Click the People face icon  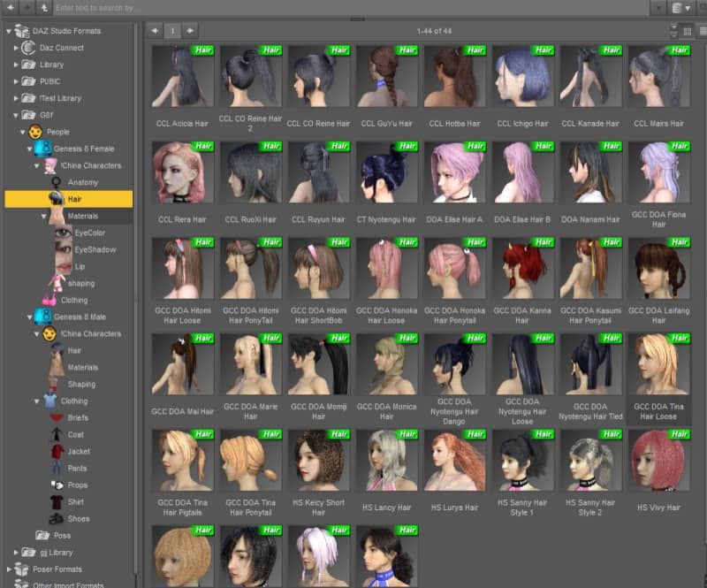35,132
